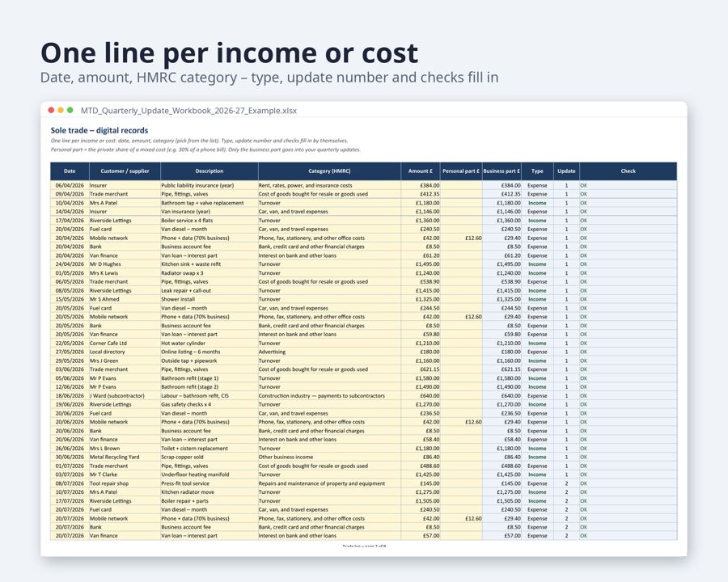Select the 'Kitchen sink + waste refit' cell

pos(210,264)
